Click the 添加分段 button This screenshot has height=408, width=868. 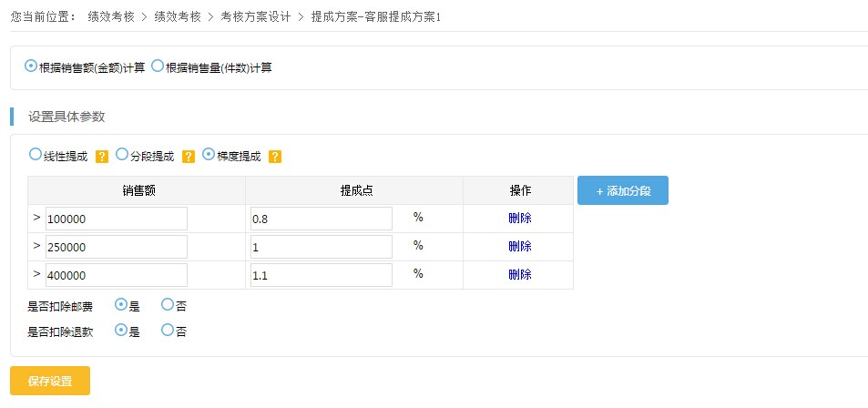pyautogui.click(x=623, y=190)
